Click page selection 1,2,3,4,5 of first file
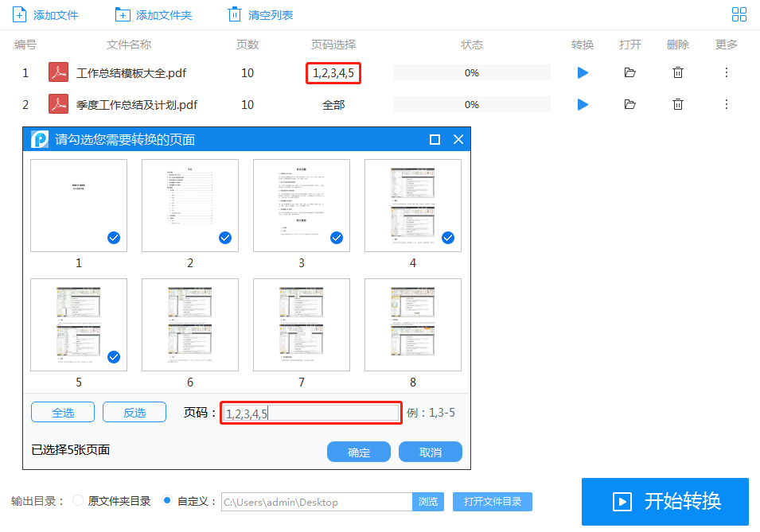 333,73
